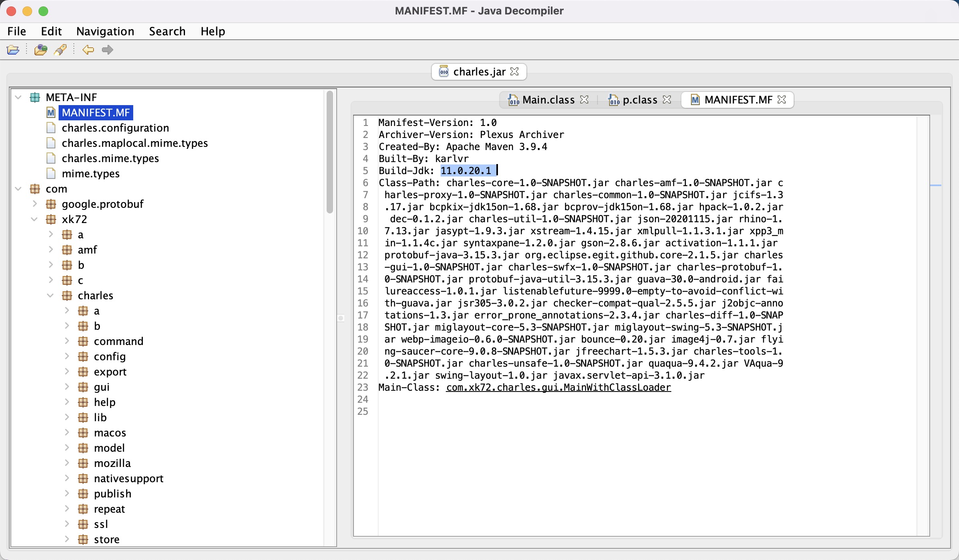
Task: Click the macos package icon
Action: (83, 433)
